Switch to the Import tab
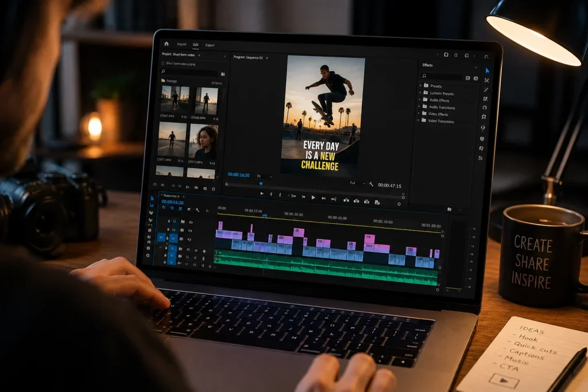 181,44
